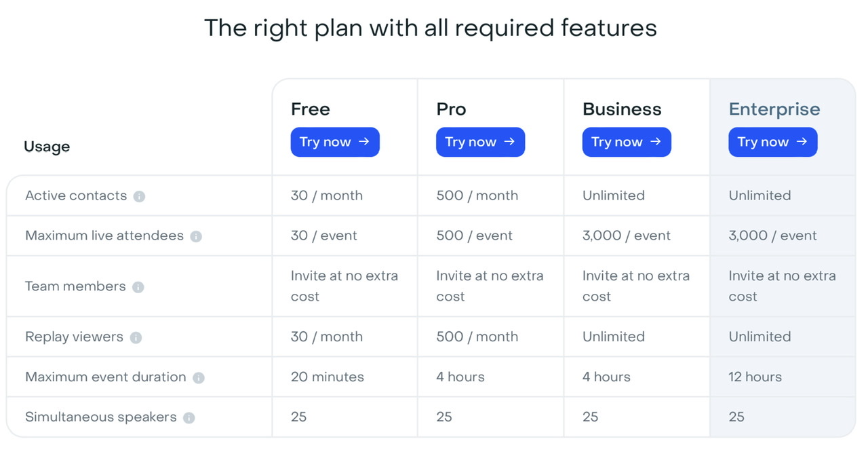Image resolution: width=868 pixels, height=452 pixels.
Task: Click the Pro plan heading
Action: 452,109
